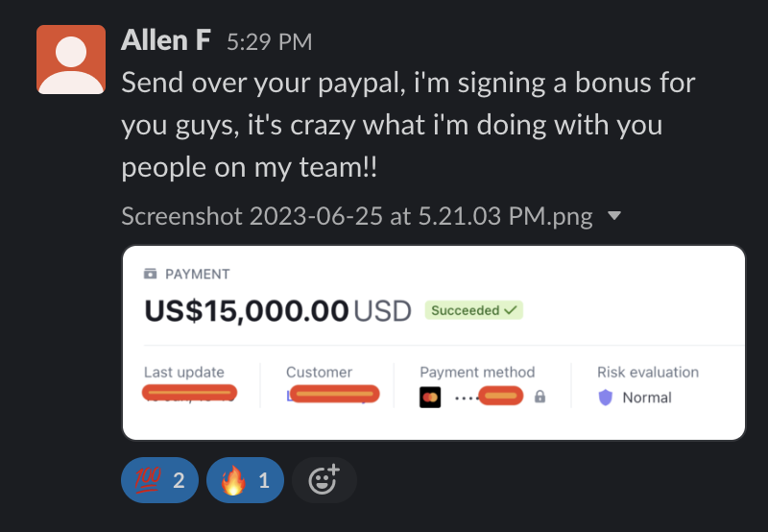Click the lock icon beside card number
The height and width of the screenshot is (532, 768).
[540, 397]
